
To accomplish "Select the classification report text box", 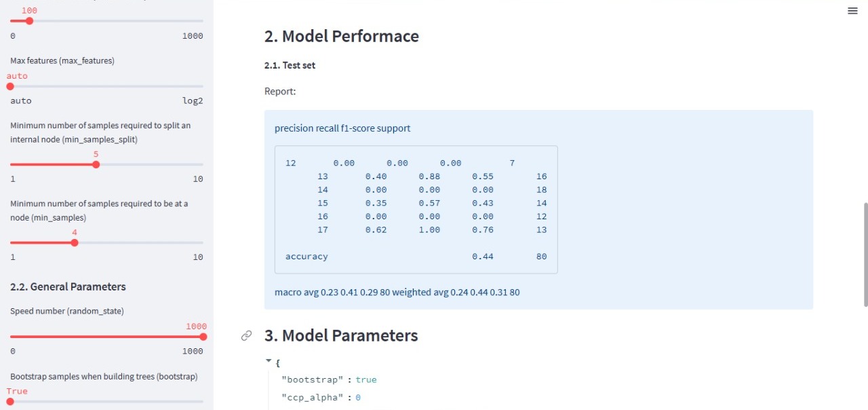I will pos(416,208).
